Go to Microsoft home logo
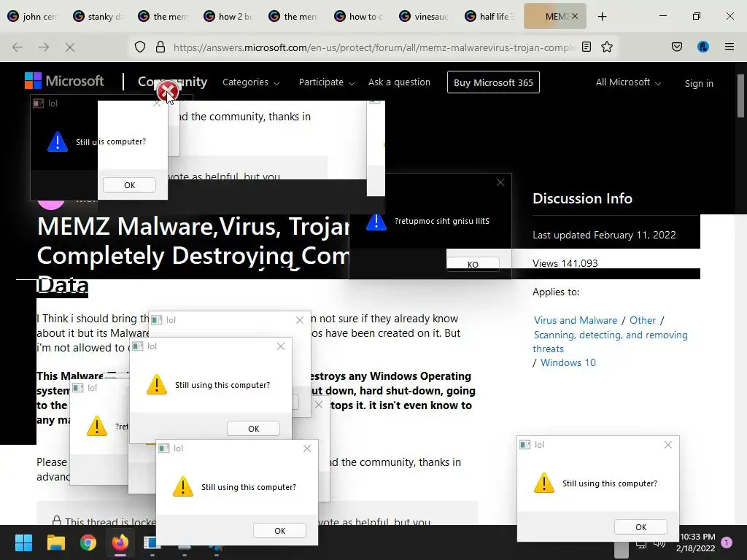The height and width of the screenshot is (560, 747). [64, 81]
